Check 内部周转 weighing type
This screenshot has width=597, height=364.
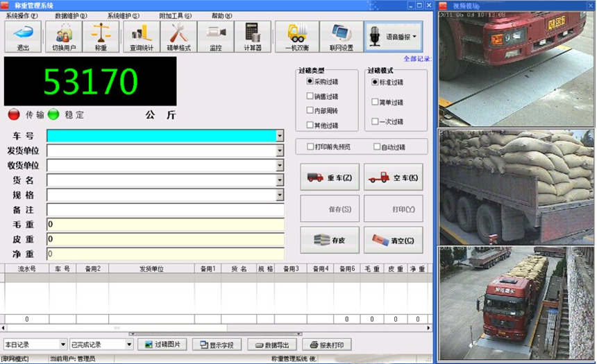[x=310, y=110]
